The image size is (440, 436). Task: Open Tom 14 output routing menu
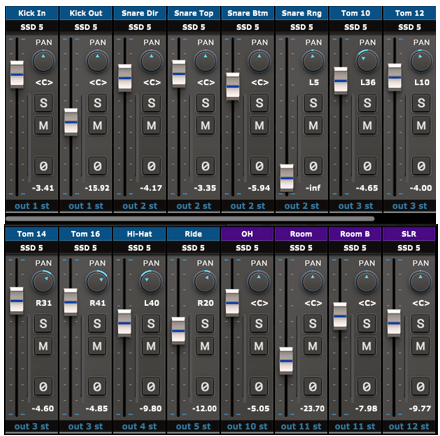(x=32, y=426)
